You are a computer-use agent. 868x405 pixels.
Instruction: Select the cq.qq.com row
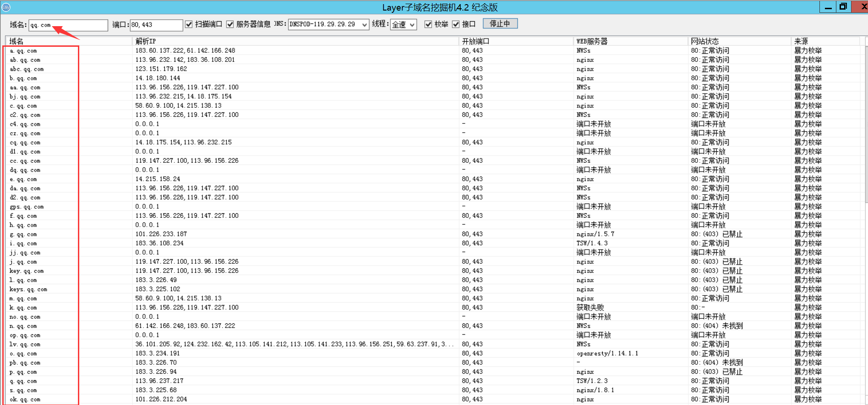click(433, 142)
